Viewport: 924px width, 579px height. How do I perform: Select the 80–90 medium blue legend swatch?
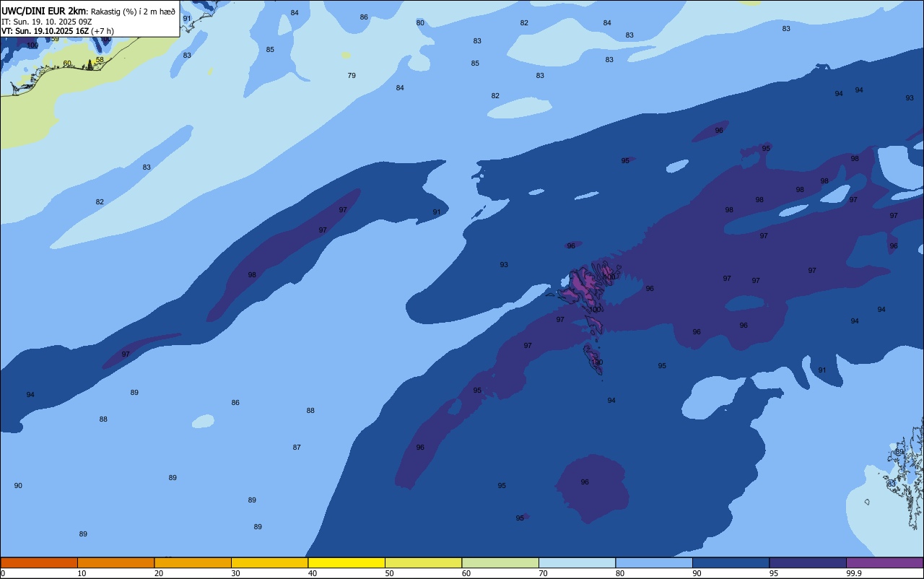point(654,562)
